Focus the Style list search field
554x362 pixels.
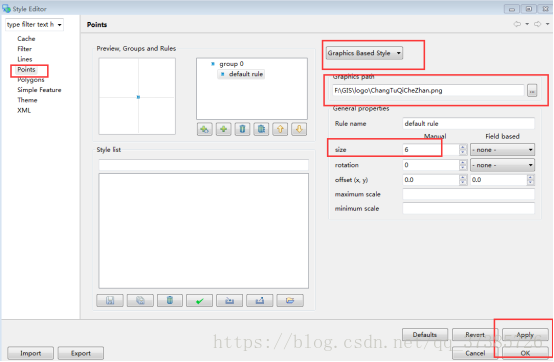(204, 165)
